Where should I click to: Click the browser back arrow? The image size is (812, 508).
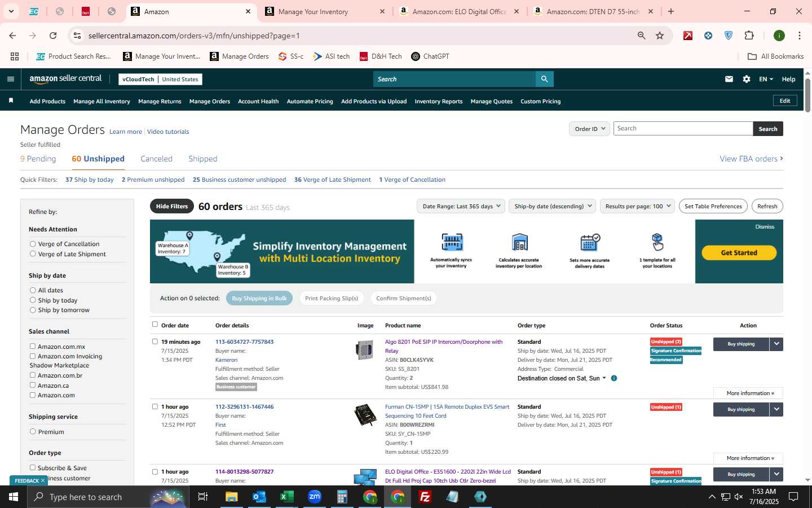coord(12,36)
